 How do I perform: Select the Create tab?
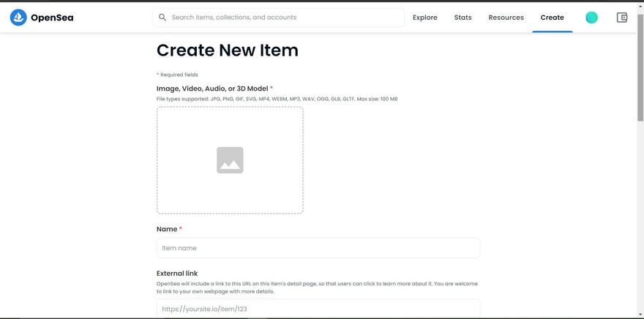552,18
